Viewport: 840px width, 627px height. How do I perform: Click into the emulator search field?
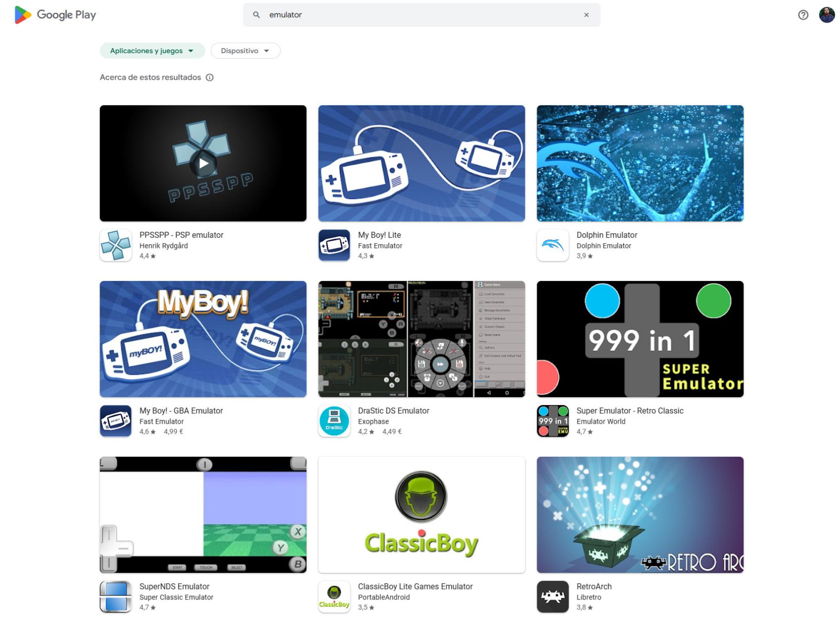point(421,15)
